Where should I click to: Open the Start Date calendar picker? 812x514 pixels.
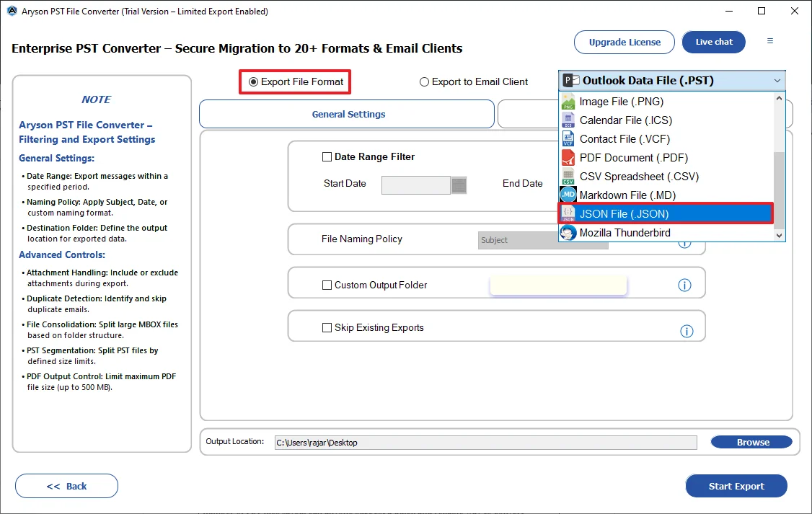[459, 185]
